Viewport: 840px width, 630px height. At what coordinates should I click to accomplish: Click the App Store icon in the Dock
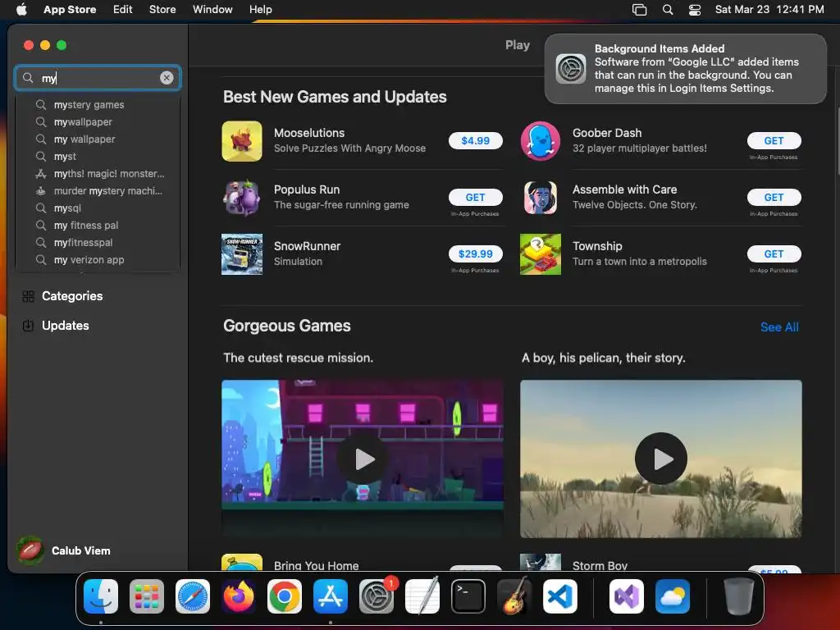click(x=331, y=596)
